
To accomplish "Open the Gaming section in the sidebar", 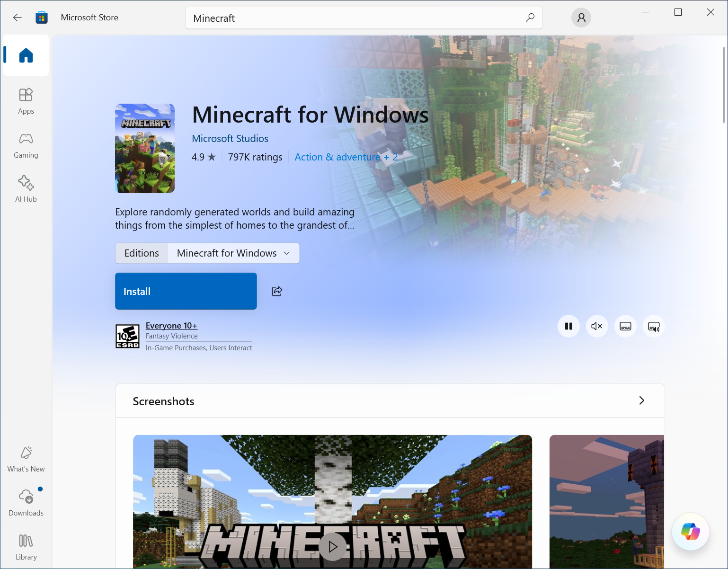I will tap(26, 144).
